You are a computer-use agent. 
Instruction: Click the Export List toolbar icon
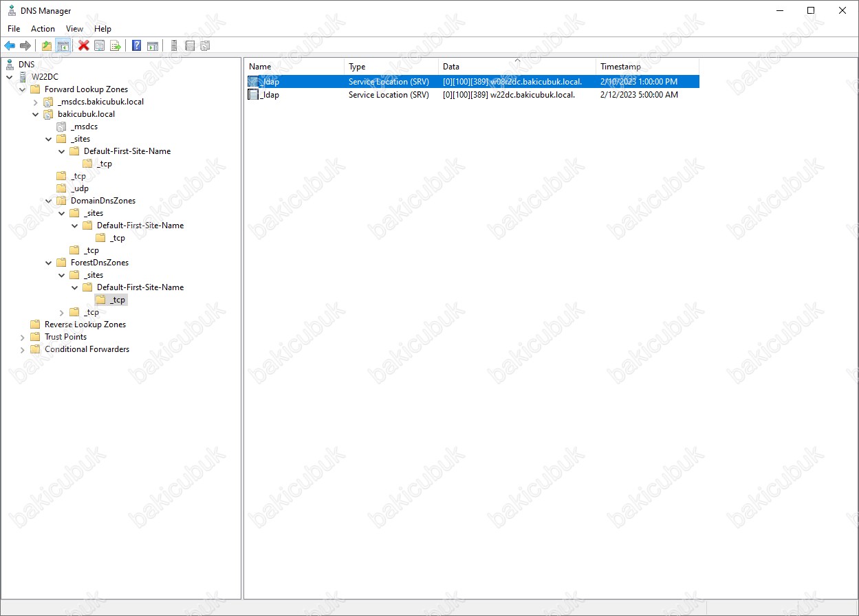(116, 46)
